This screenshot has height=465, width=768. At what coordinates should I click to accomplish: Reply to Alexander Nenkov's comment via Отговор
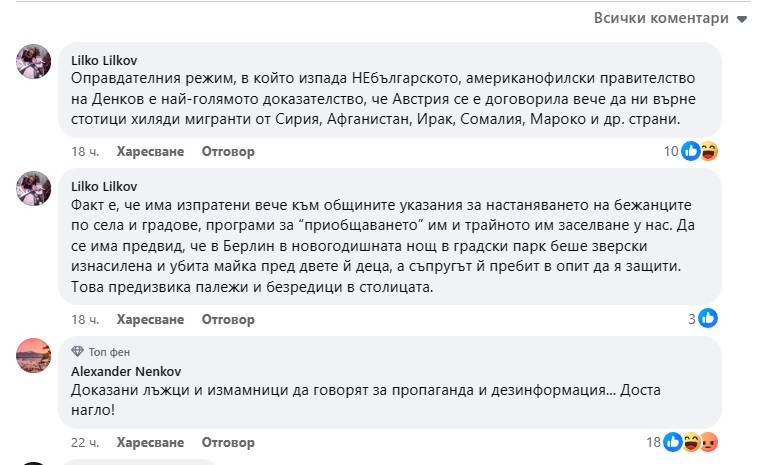click(x=228, y=442)
